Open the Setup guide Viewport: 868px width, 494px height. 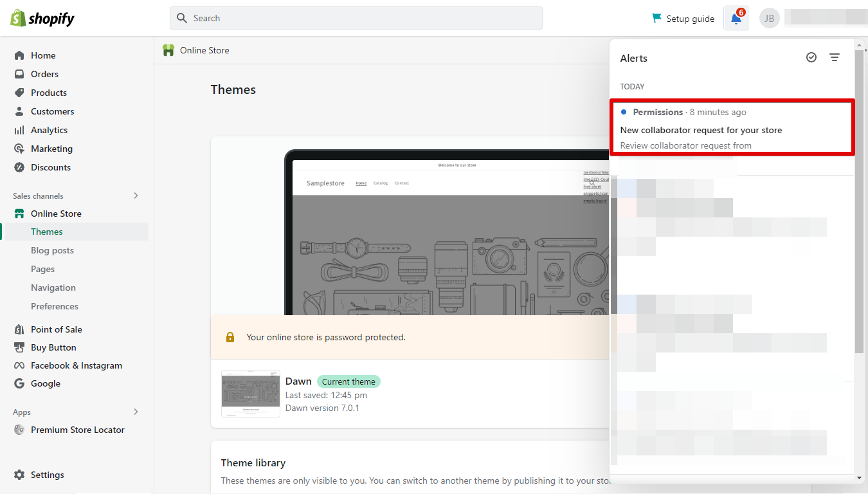tap(683, 18)
